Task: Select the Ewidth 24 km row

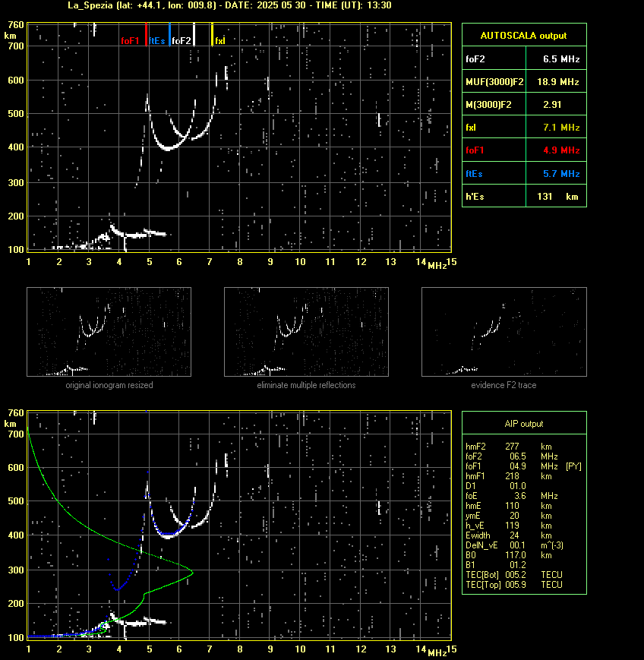Action: click(509, 535)
